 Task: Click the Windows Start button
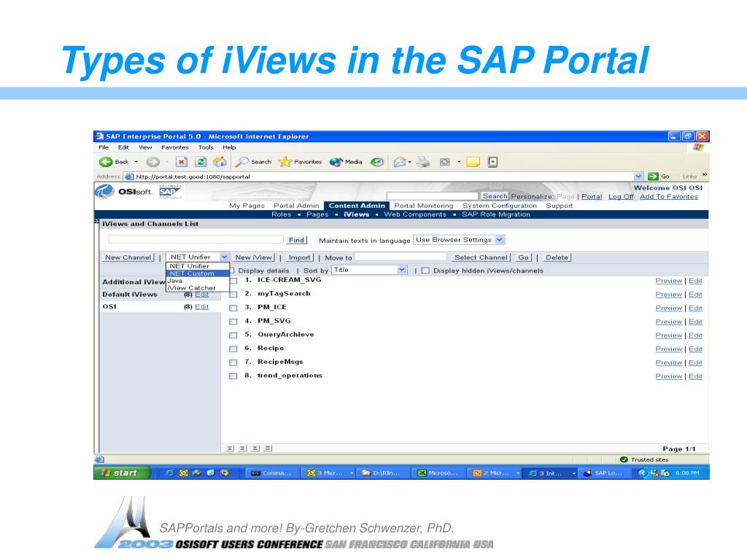click(x=121, y=472)
